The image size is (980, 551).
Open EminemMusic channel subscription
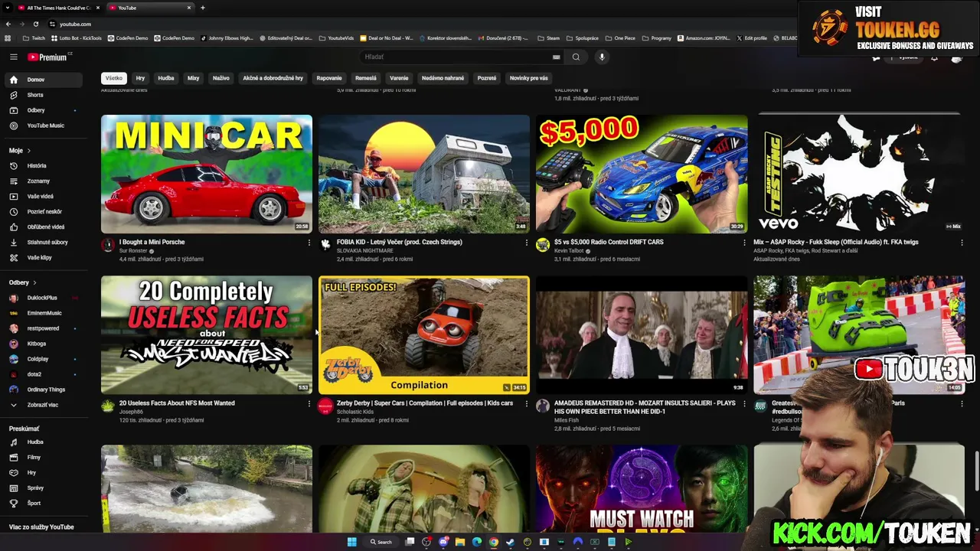pos(44,313)
